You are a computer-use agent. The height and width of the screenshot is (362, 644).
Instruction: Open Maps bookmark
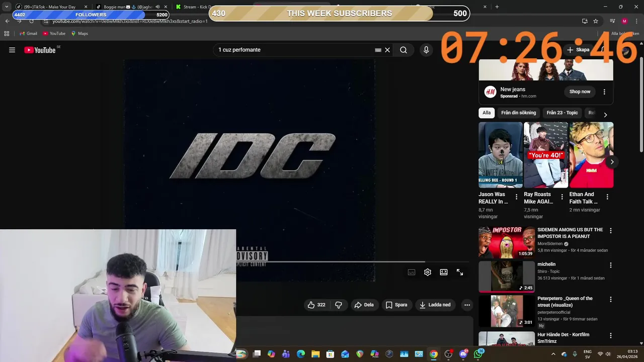tap(79, 33)
